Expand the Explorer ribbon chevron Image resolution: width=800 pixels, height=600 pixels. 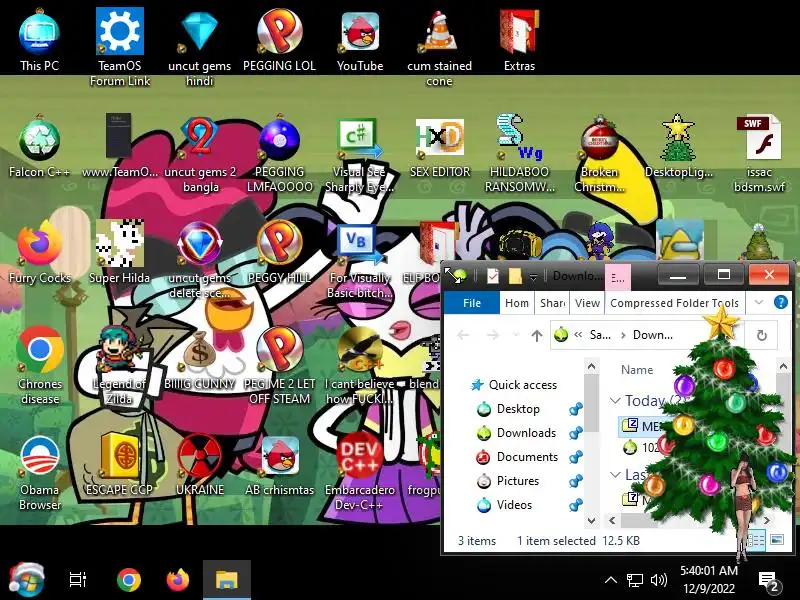[x=759, y=303]
